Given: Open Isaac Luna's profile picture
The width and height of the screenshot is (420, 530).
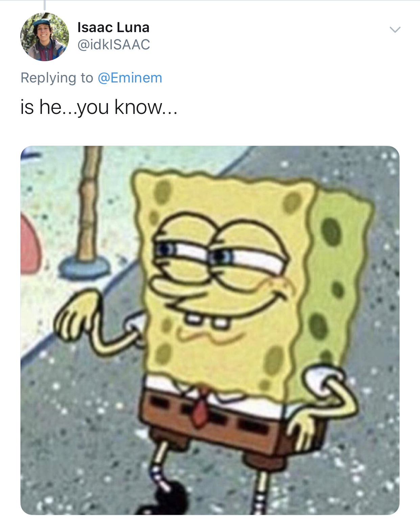Looking at the screenshot, I should (x=45, y=37).
